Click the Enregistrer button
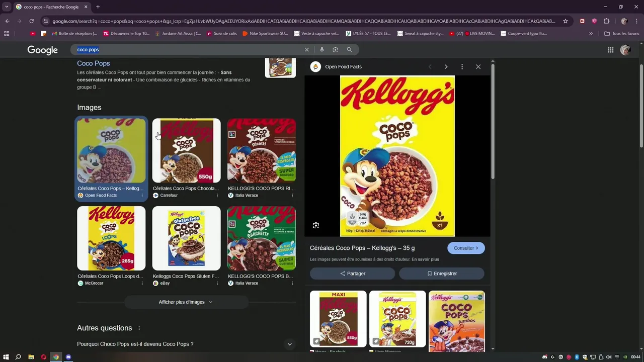This screenshot has width=644, height=362. pyautogui.click(x=442, y=274)
